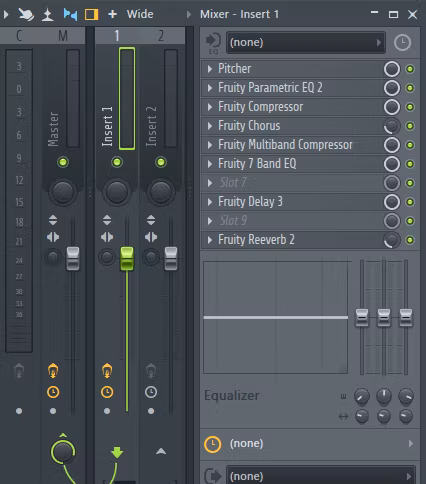The width and height of the screenshot is (426, 484).
Task: Click Master track volume fader
Action: (73, 258)
